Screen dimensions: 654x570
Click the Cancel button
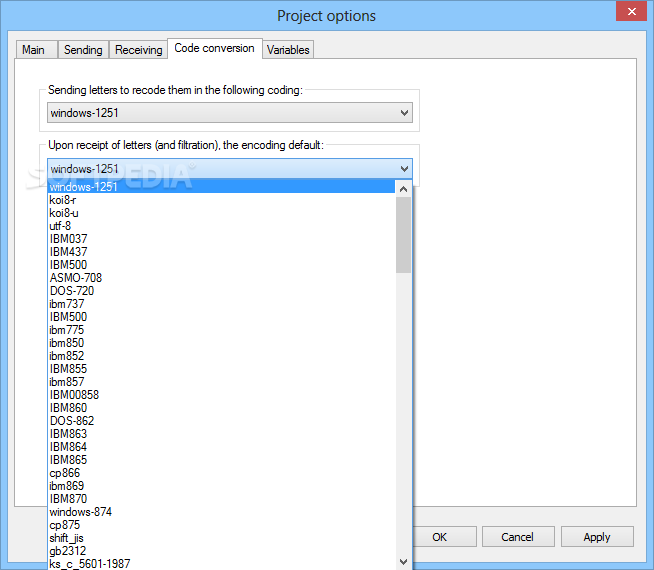point(518,537)
